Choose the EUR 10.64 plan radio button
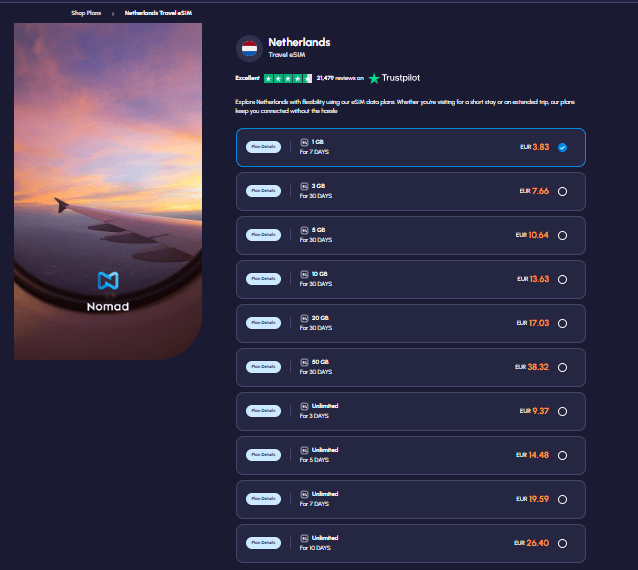The height and width of the screenshot is (570, 638). tap(562, 235)
